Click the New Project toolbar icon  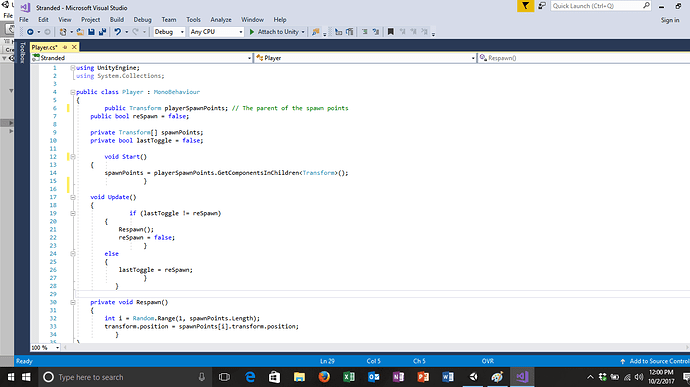63,32
